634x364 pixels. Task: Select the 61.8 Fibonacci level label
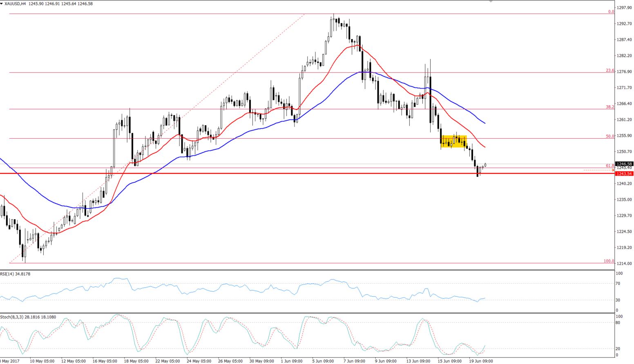coord(609,166)
